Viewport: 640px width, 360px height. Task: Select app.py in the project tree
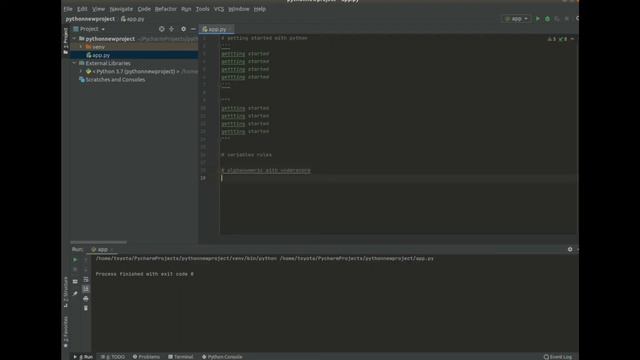pos(100,55)
